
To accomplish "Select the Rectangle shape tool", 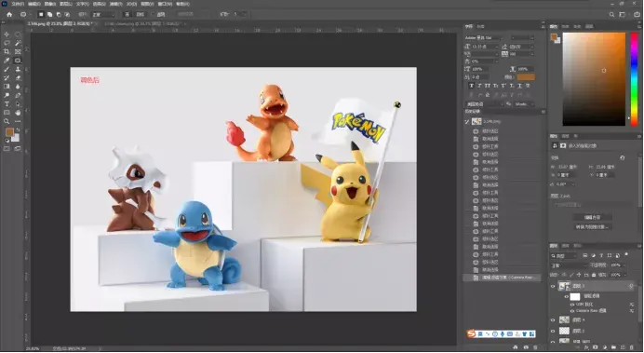I will pos(7,113).
